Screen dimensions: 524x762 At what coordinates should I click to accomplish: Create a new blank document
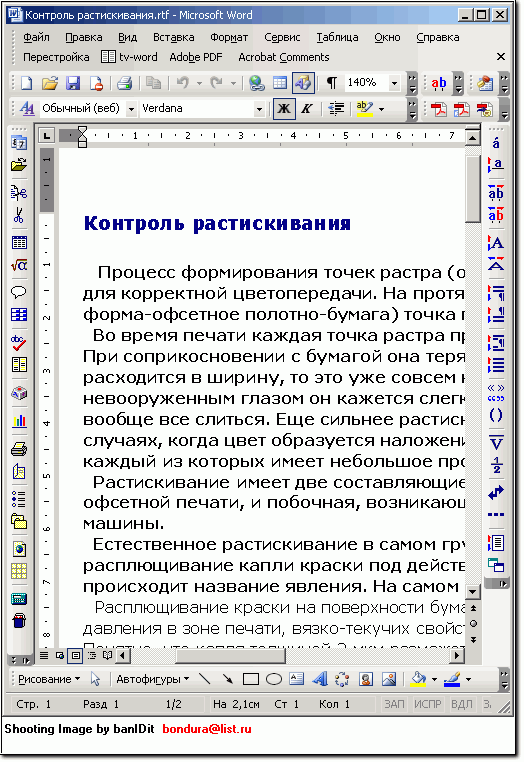coord(27,84)
